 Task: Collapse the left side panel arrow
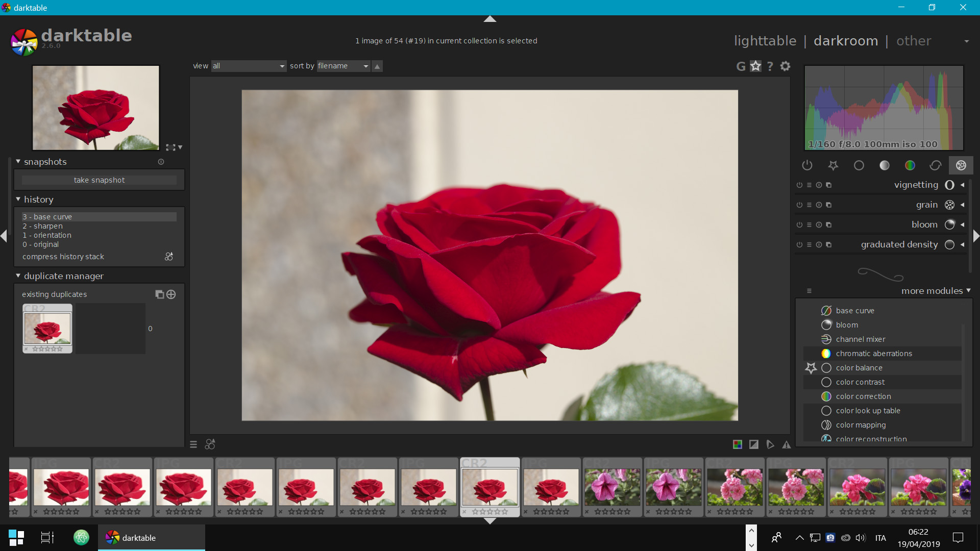coord(4,236)
